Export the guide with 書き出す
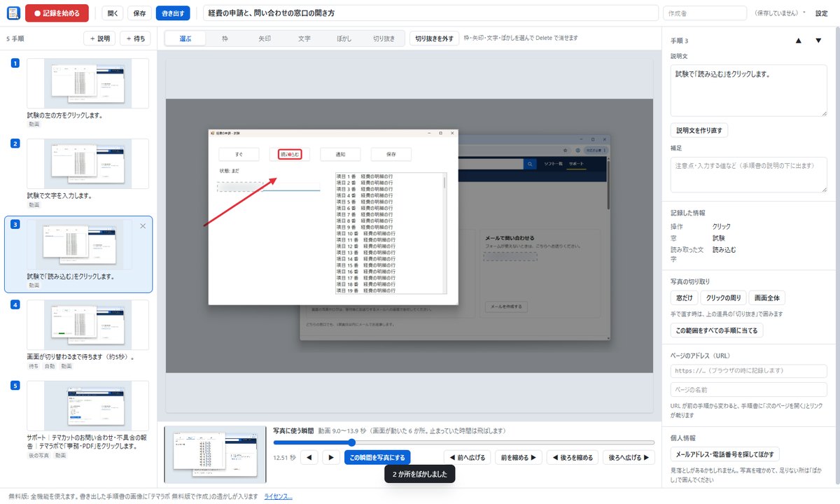 tap(173, 13)
